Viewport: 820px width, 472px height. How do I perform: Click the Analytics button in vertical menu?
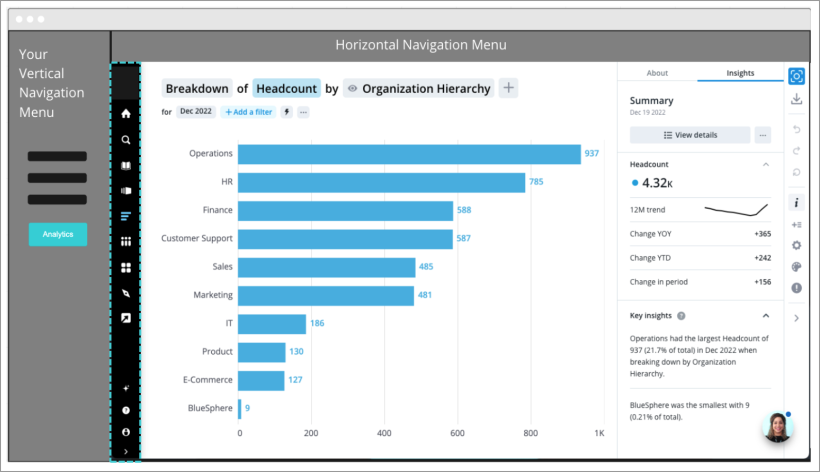pyautogui.click(x=58, y=234)
